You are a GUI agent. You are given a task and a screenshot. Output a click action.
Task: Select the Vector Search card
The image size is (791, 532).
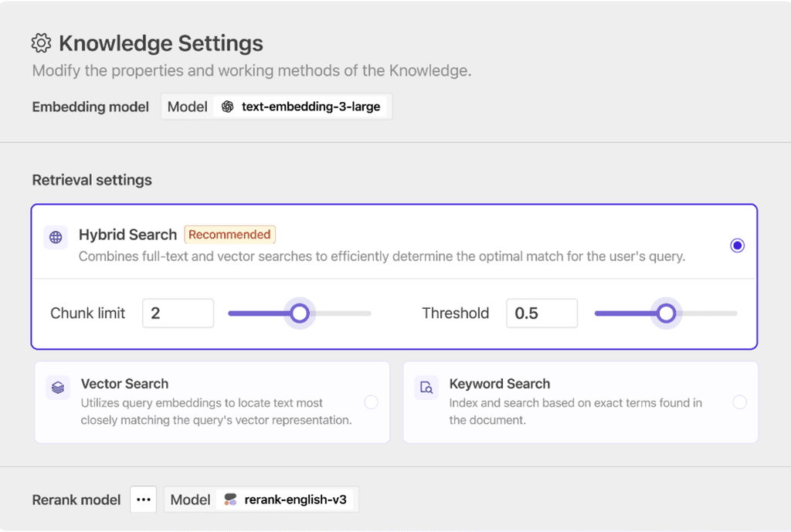tap(212, 402)
